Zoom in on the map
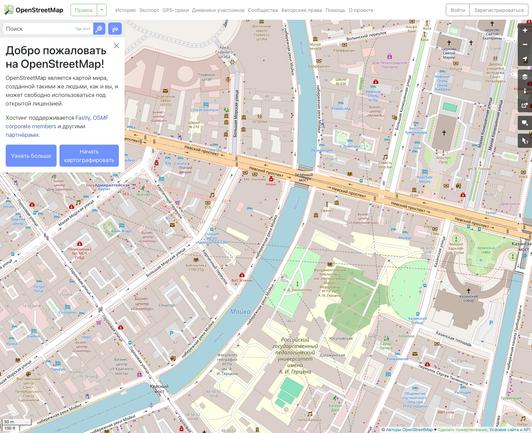This screenshot has width=532, height=433. tap(525, 31)
